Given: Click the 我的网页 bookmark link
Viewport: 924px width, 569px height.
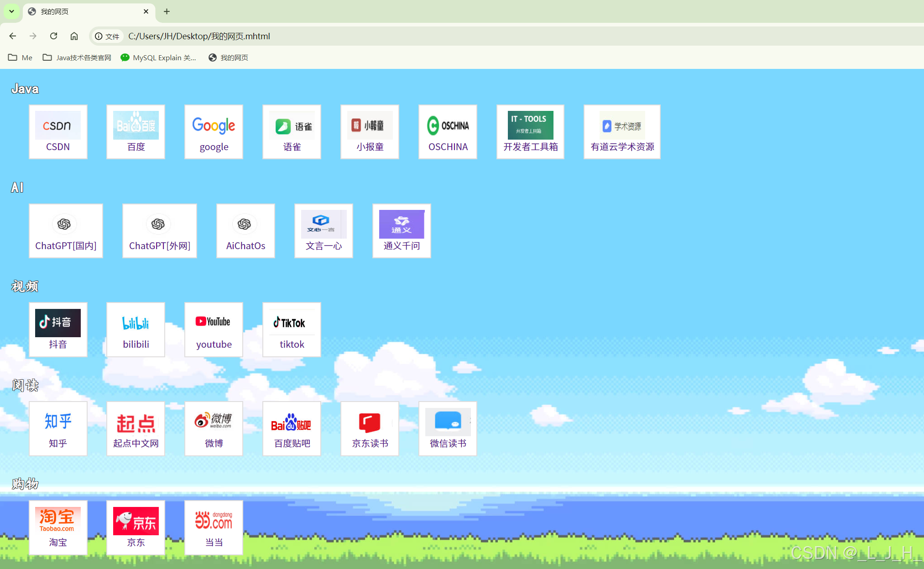Looking at the screenshot, I should click(x=228, y=57).
